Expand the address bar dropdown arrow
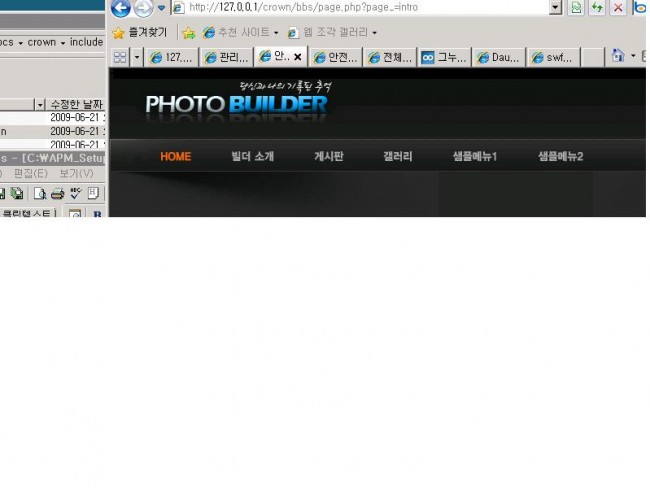 point(555,7)
